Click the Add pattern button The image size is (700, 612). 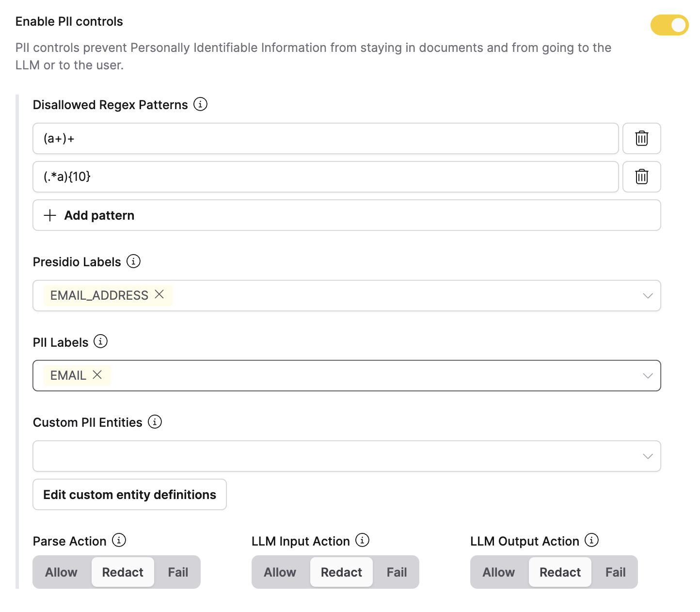tap(347, 215)
